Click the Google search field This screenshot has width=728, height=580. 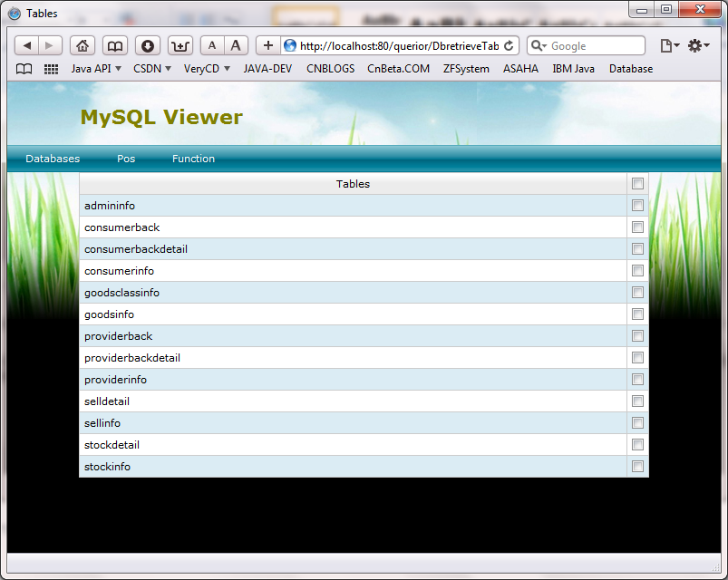pos(594,45)
